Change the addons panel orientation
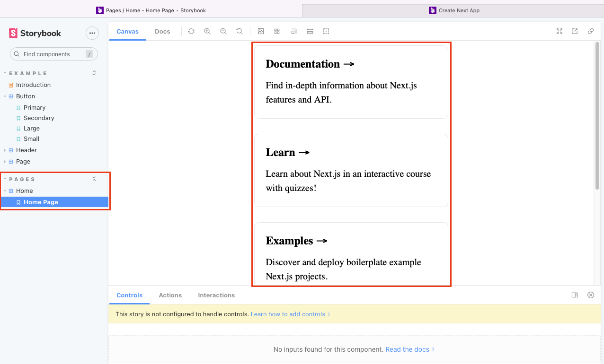 [x=575, y=295]
